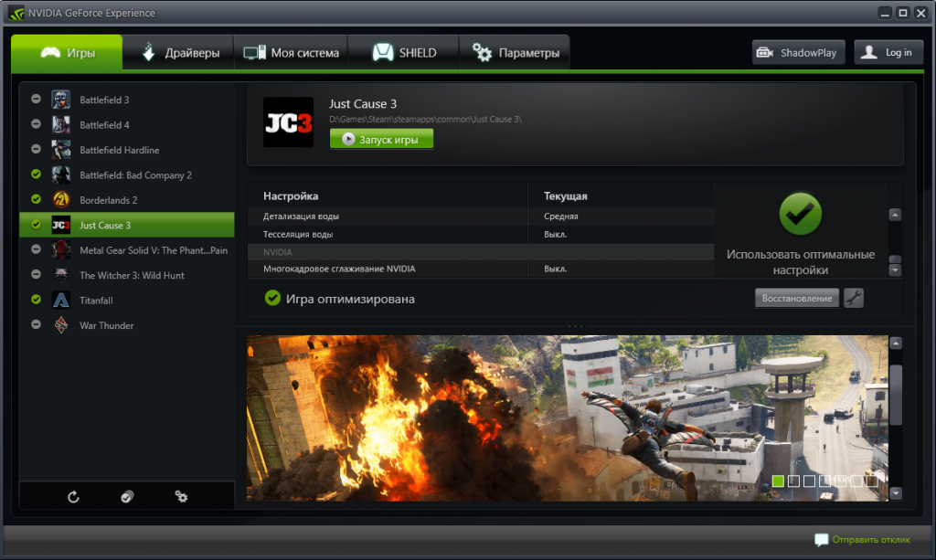936x560 pixels.
Task: Click the JC3 icon in the game list
Action: click(x=61, y=225)
